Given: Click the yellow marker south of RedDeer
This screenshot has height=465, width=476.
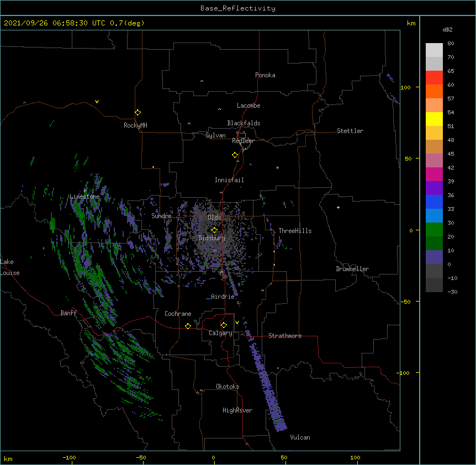Looking at the screenshot, I should point(235,155).
